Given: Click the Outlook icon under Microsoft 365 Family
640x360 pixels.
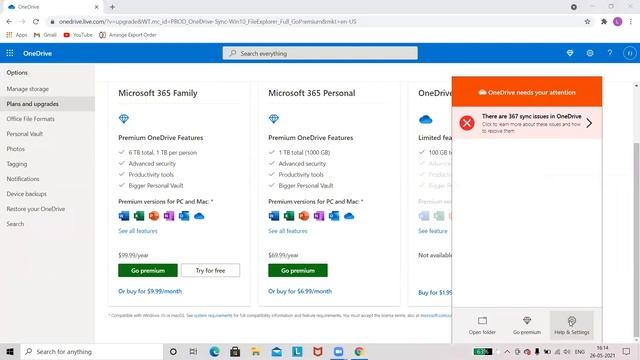Looking at the screenshot, I should click(x=184, y=216).
